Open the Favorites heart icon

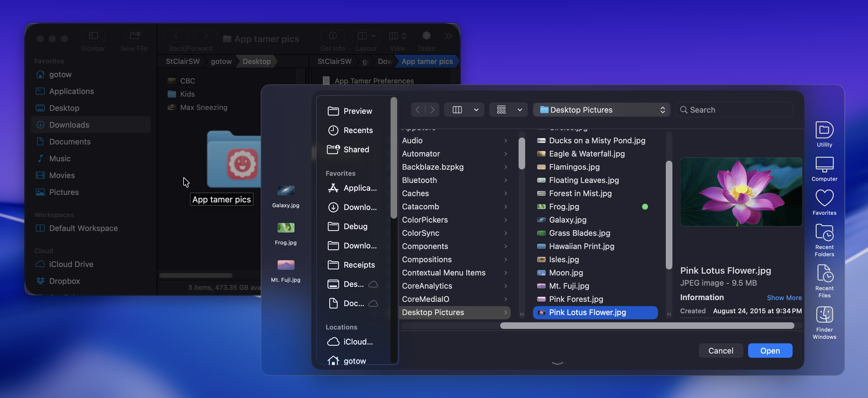pyautogui.click(x=824, y=198)
